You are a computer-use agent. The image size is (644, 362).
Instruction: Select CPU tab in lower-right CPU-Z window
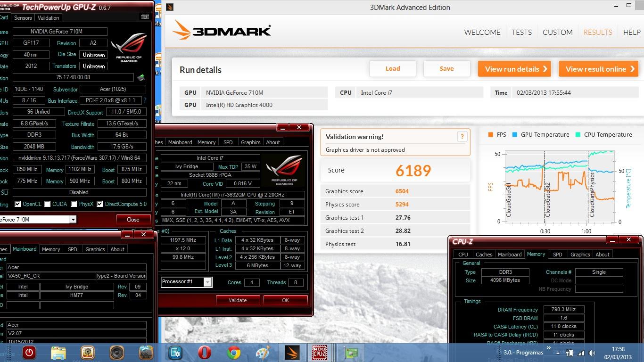pos(463,255)
